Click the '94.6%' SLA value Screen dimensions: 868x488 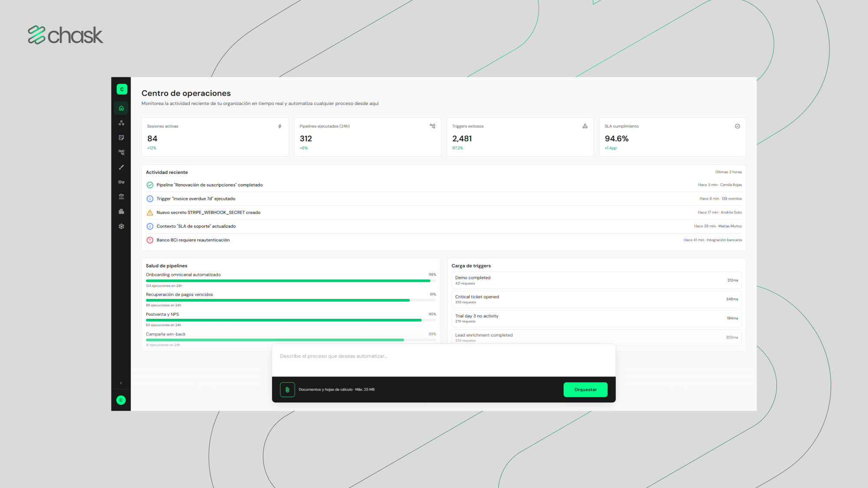click(x=617, y=138)
